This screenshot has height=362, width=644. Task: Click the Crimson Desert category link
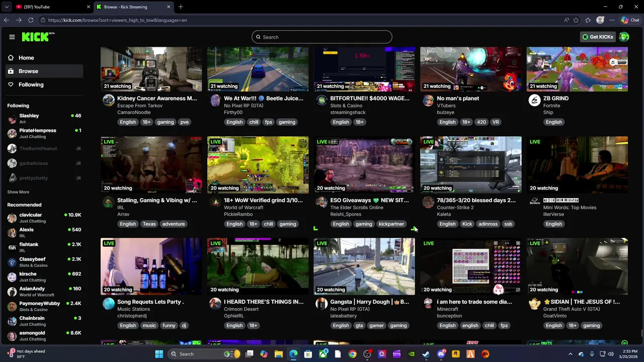coord(241,309)
